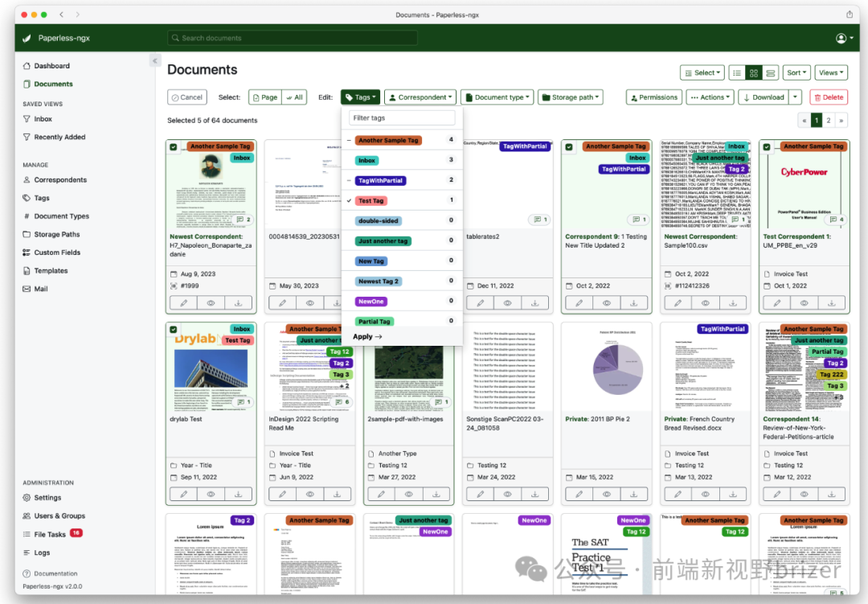Toggle the double-sided tag in dropdown
The image size is (868, 604).
[x=402, y=220]
